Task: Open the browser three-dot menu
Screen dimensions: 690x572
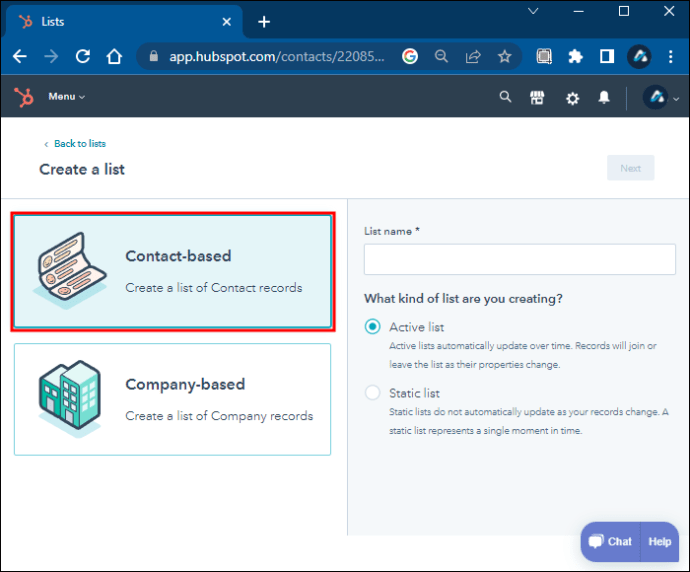Action: [671, 56]
